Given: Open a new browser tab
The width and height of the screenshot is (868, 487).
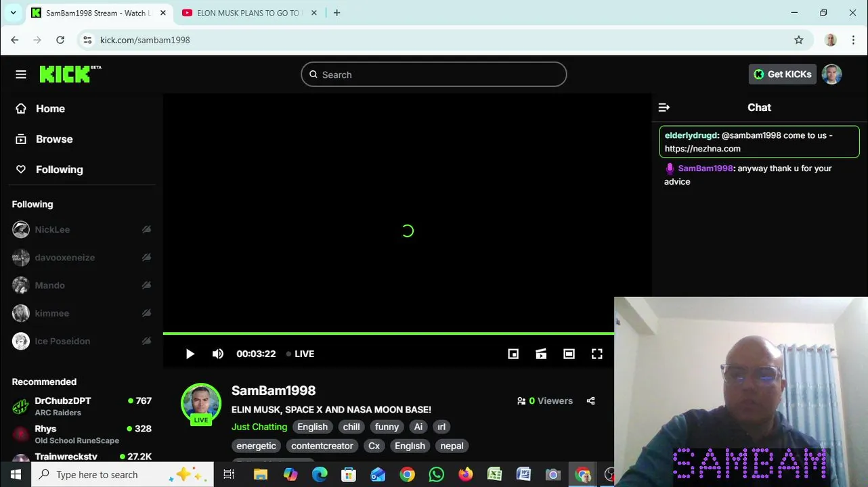Looking at the screenshot, I should point(337,13).
